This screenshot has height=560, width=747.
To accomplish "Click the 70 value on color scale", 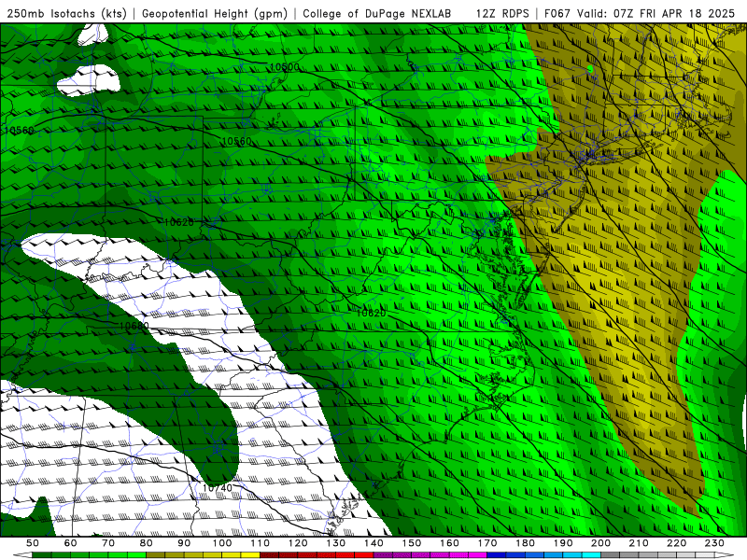I will pyautogui.click(x=108, y=543).
